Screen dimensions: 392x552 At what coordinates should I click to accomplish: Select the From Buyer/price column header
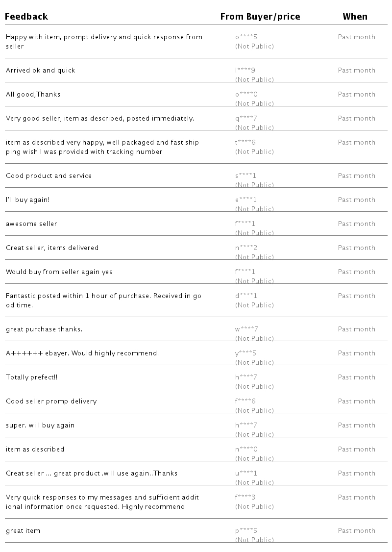coord(260,17)
